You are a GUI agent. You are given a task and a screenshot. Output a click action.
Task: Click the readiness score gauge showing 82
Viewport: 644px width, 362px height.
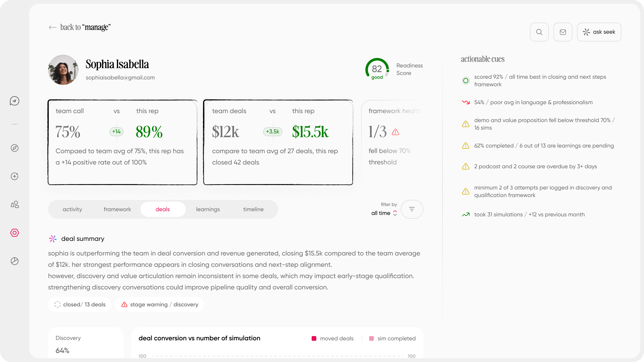[x=377, y=69]
